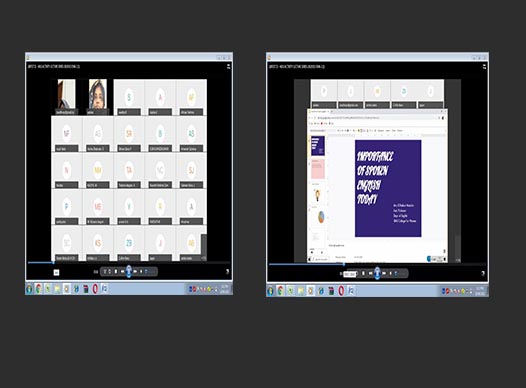The height and width of the screenshot is (388, 526).
Task: Toggle shuffle in the participant grid player
Action: coord(105,271)
